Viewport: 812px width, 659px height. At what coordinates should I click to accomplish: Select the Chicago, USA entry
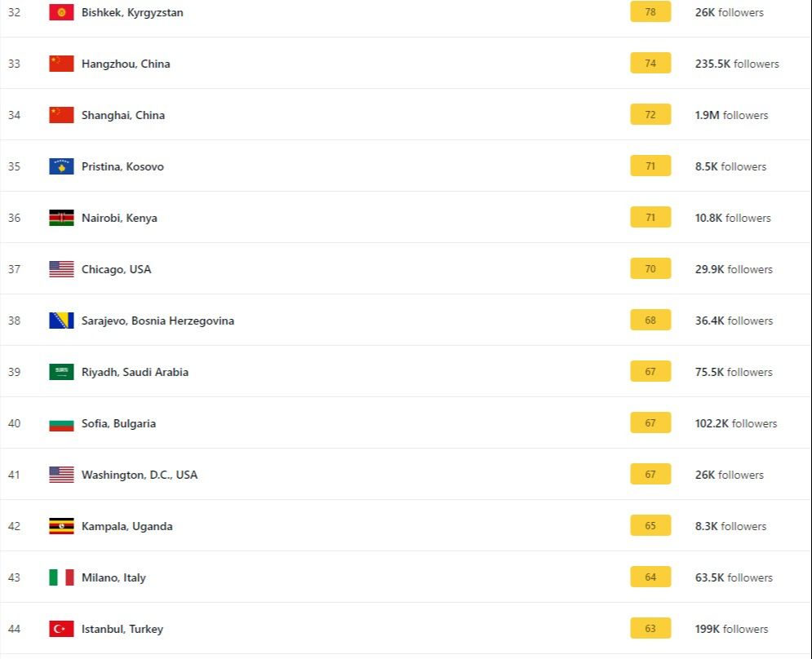tap(116, 269)
